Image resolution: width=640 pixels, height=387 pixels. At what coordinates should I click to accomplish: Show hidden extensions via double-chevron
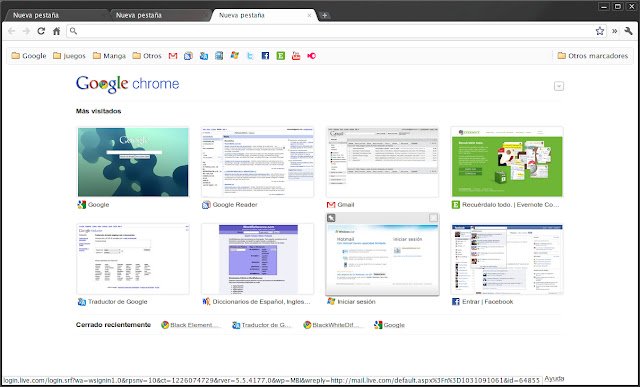point(614,31)
